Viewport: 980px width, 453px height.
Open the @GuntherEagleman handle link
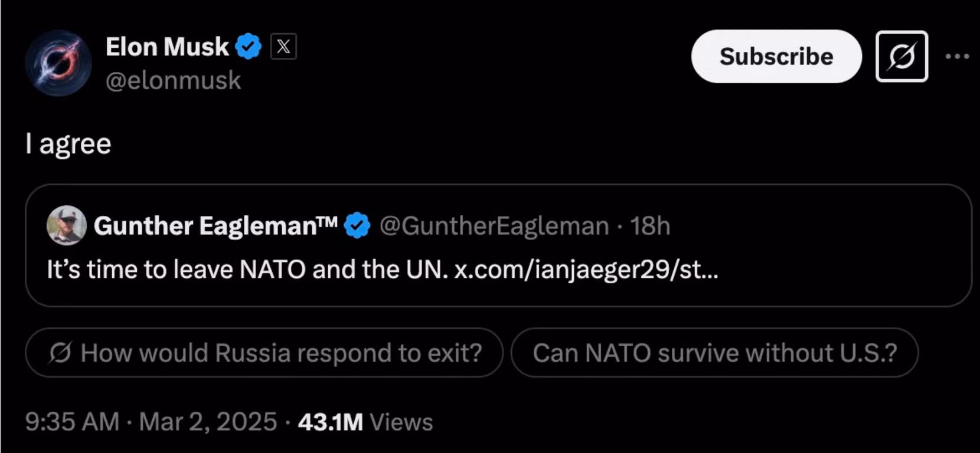494,226
